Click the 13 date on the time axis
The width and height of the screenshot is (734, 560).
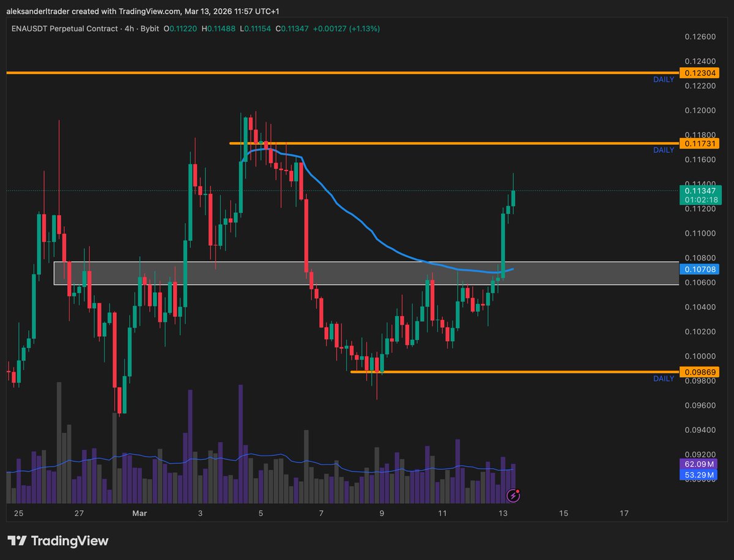[503, 513]
